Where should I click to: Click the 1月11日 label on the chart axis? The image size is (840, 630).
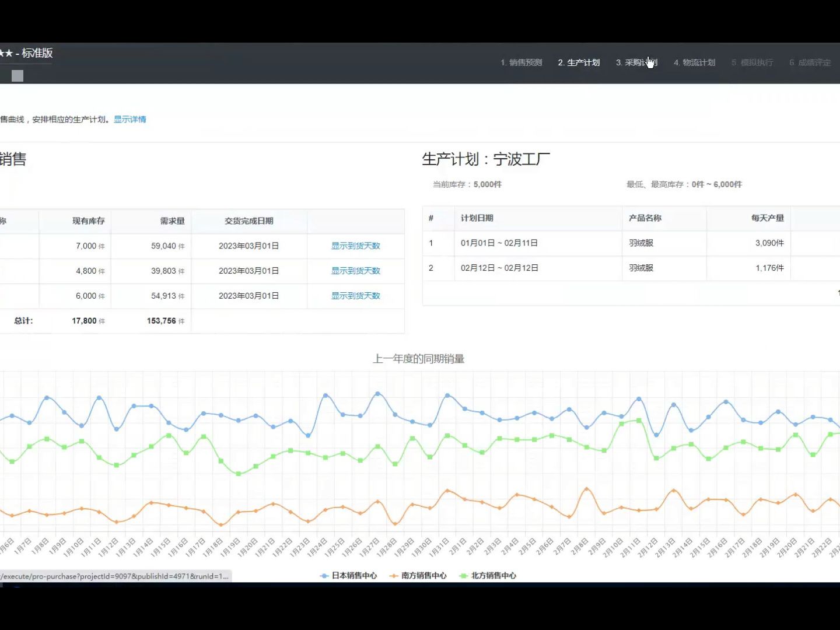point(92,547)
